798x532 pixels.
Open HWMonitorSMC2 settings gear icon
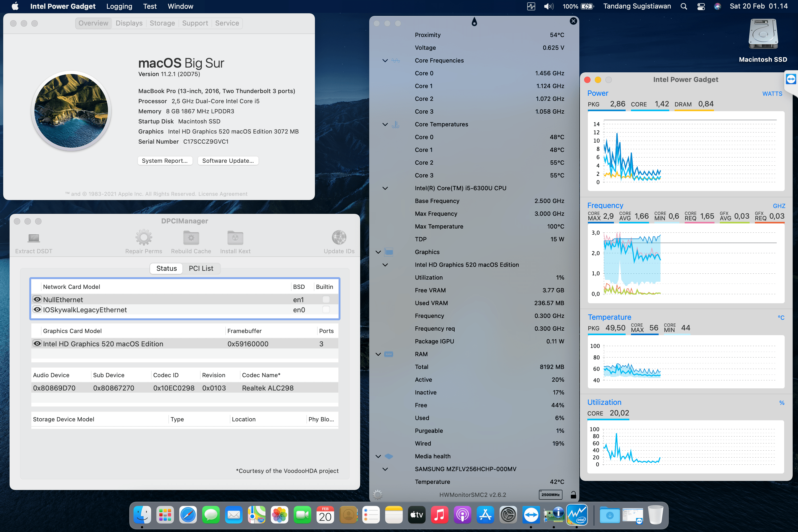click(x=377, y=494)
